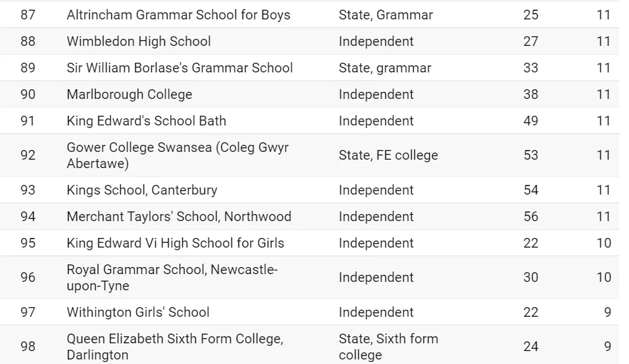This screenshot has height=364, width=629.
Task: Select value 49 for King Edward's Bath
Action: [531, 121]
